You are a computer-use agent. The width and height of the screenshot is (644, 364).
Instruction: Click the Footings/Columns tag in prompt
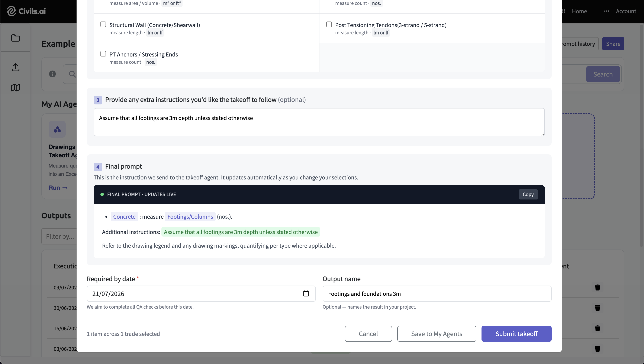point(190,217)
